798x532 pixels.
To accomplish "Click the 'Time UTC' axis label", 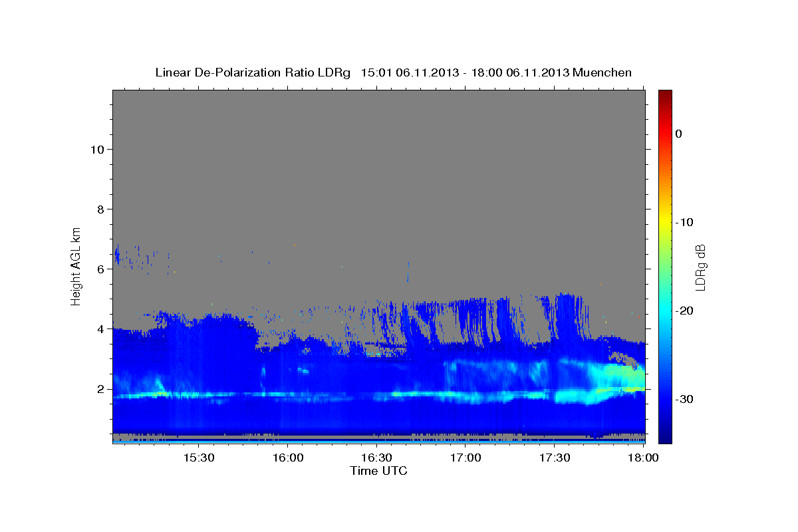I will click(x=378, y=471).
